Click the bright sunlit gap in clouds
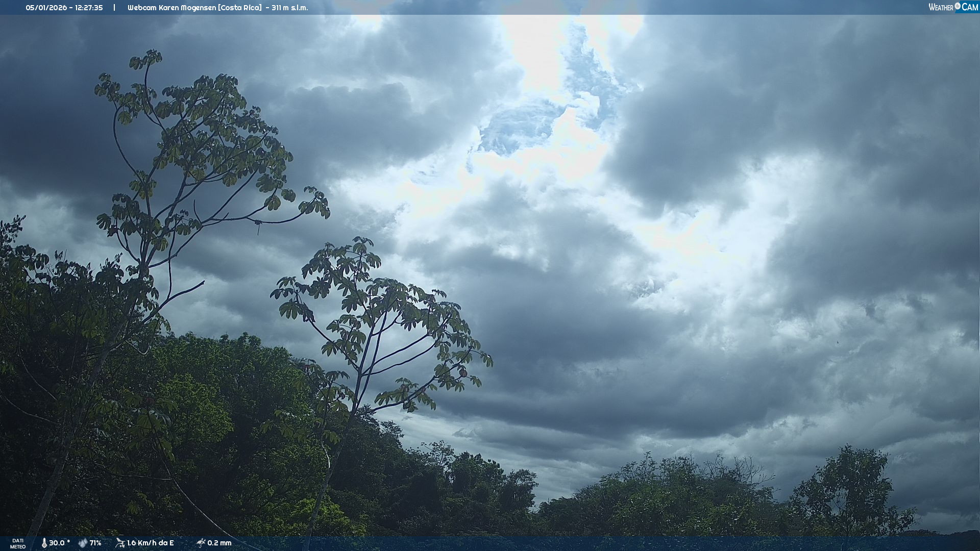This screenshot has width=980, height=551. tap(536, 56)
